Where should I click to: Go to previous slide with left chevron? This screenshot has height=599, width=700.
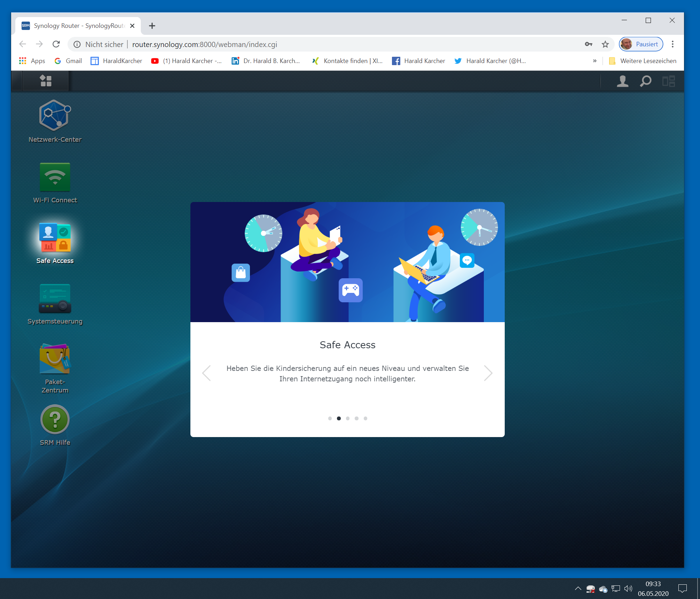[207, 373]
